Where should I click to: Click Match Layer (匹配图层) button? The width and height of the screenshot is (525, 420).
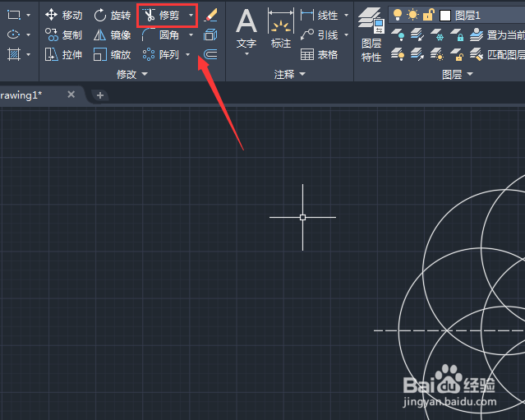coord(497,54)
